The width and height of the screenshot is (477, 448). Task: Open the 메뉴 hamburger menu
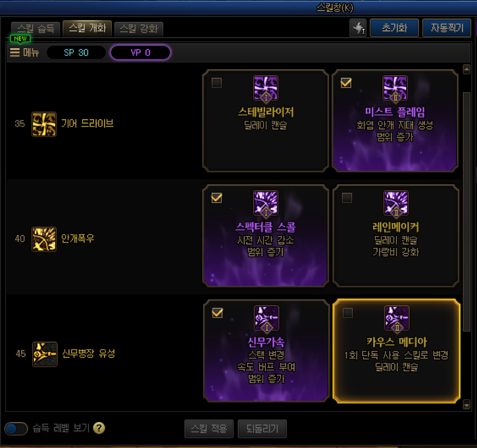24,53
